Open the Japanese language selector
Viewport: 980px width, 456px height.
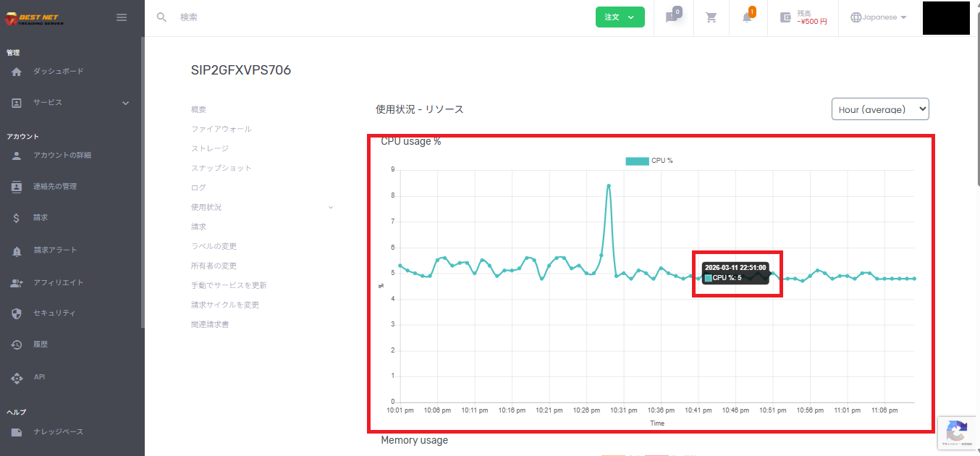(x=879, y=17)
